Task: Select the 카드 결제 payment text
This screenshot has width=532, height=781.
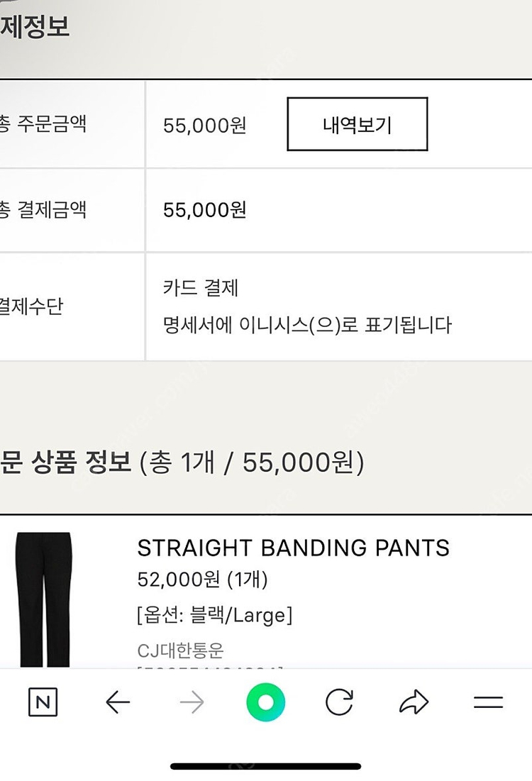Action: pyautogui.click(x=201, y=288)
